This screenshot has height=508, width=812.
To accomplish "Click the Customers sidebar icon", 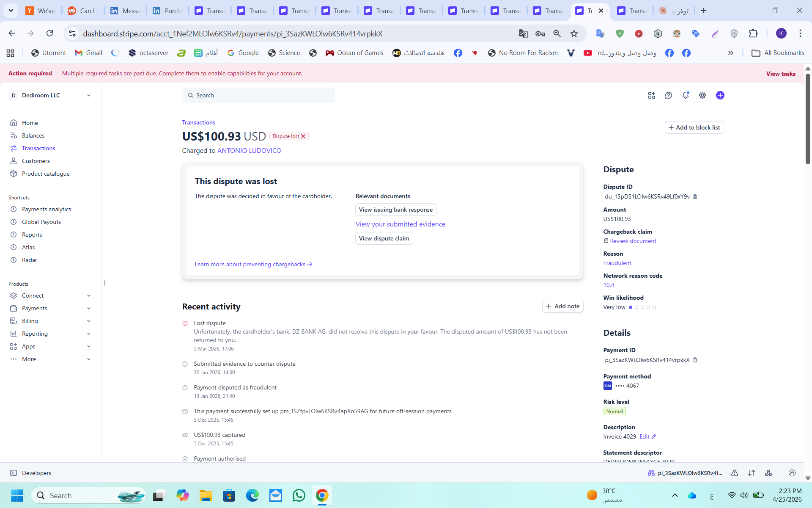I will tap(14, 161).
